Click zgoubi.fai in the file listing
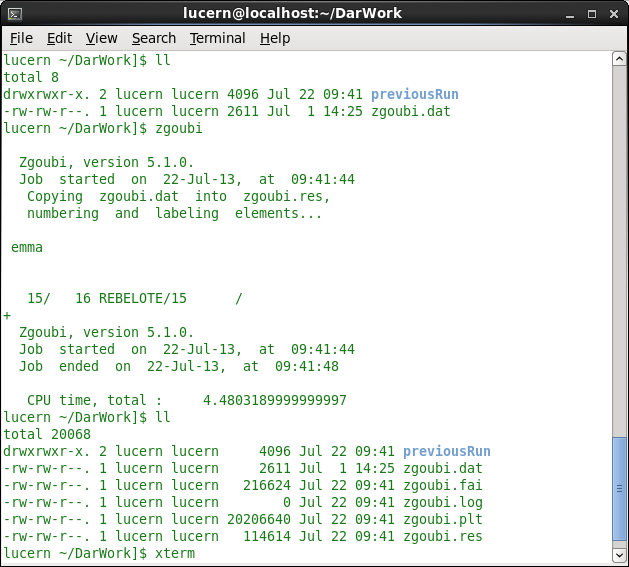This screenshot has width=629, height=567. click(442, 485)
